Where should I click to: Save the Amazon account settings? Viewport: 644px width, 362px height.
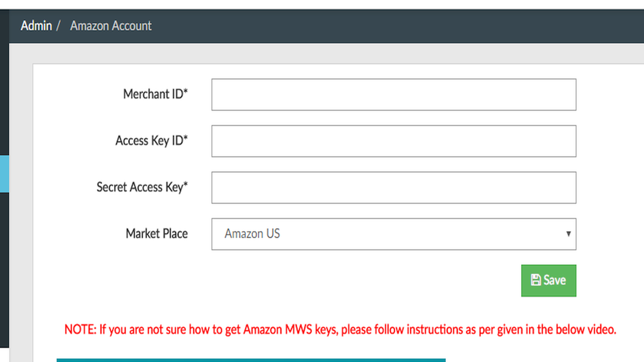coord(548,281)
